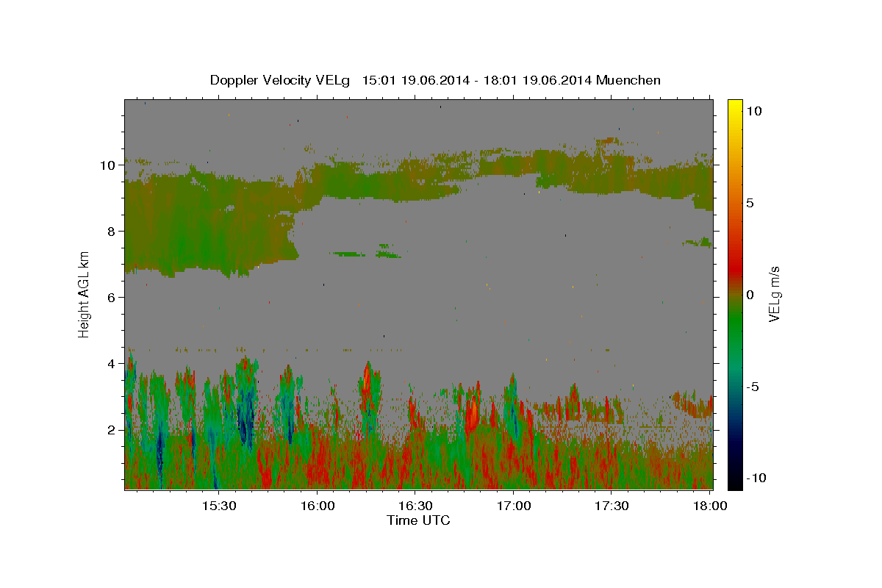Select the 15:30 time axis label
The image size is (882, 588).
pyautogui.click(x=218, y=506)
